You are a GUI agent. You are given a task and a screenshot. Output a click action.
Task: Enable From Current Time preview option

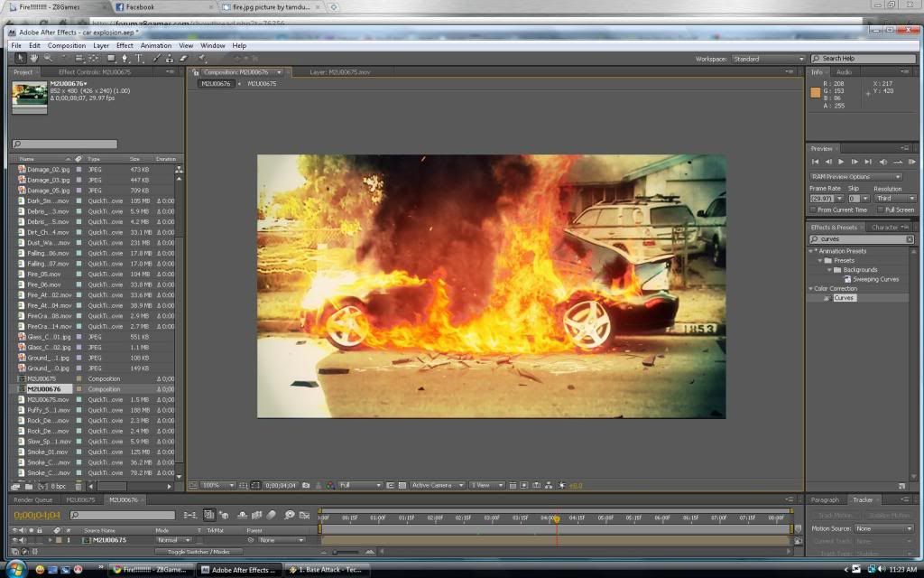pos(813,209)
